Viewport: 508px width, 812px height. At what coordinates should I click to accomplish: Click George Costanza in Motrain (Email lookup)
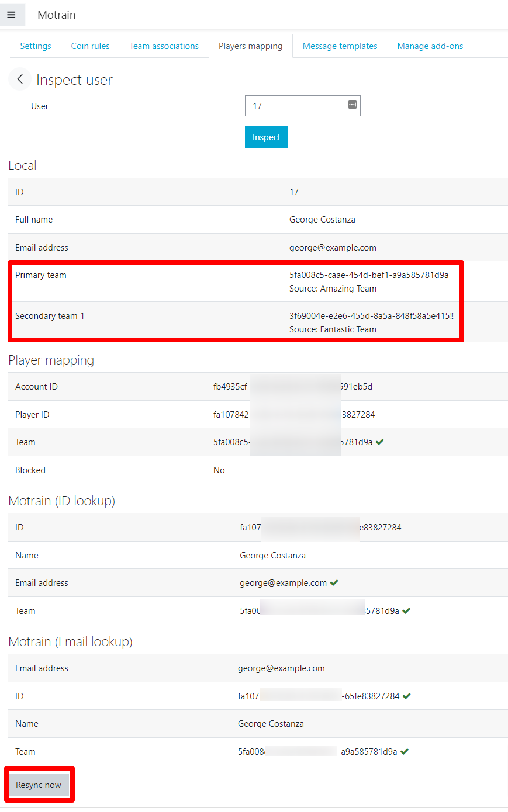pyautogui.click(x=271, y=724)
